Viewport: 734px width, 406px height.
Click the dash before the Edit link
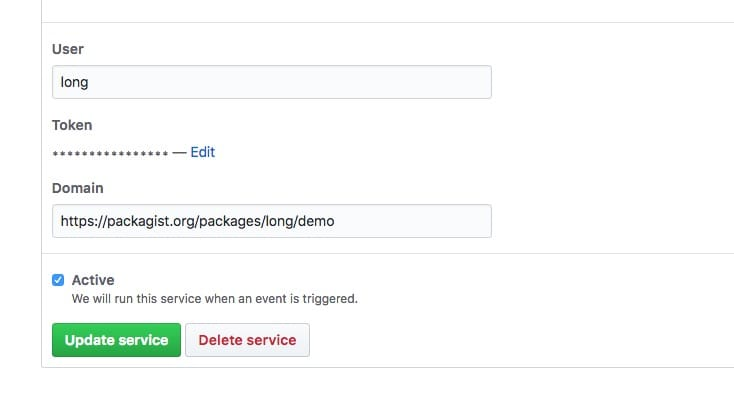tap(179, 152)
